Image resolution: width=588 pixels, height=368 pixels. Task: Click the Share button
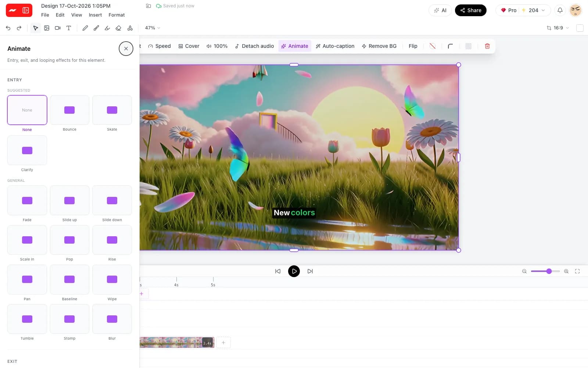471,10
